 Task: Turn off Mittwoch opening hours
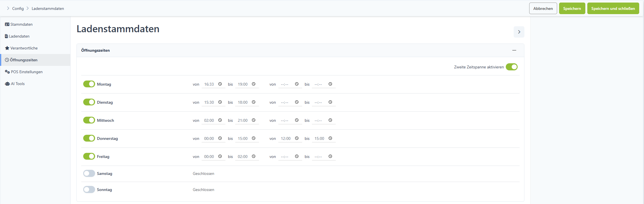[x=89, y=120]
